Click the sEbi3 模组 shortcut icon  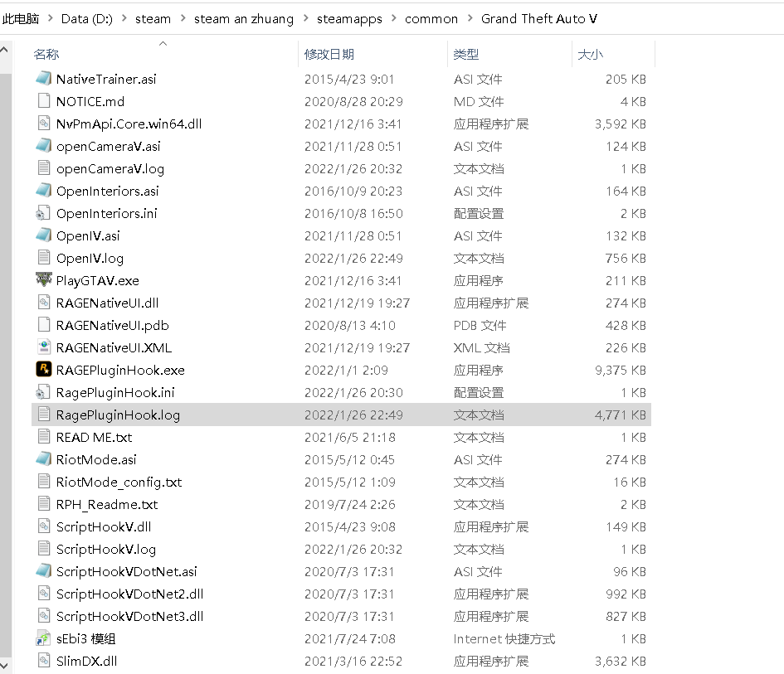43,638
